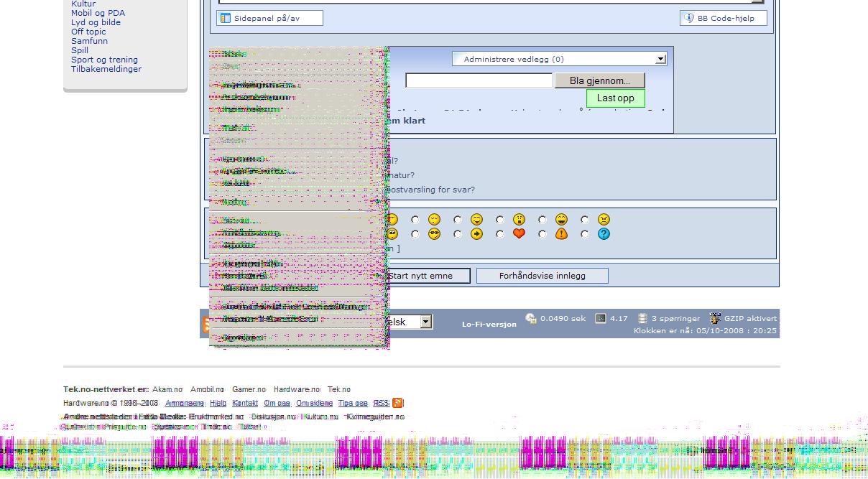868x479 pixels.
Task: Click the attachment file path input field
Action: click(479, 80)
